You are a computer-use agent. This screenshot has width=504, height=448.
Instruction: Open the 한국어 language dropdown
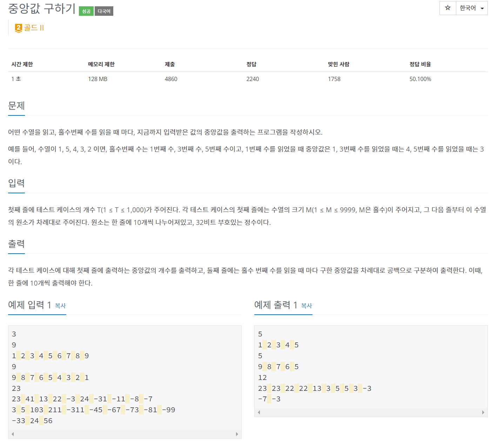pos(472,8)
